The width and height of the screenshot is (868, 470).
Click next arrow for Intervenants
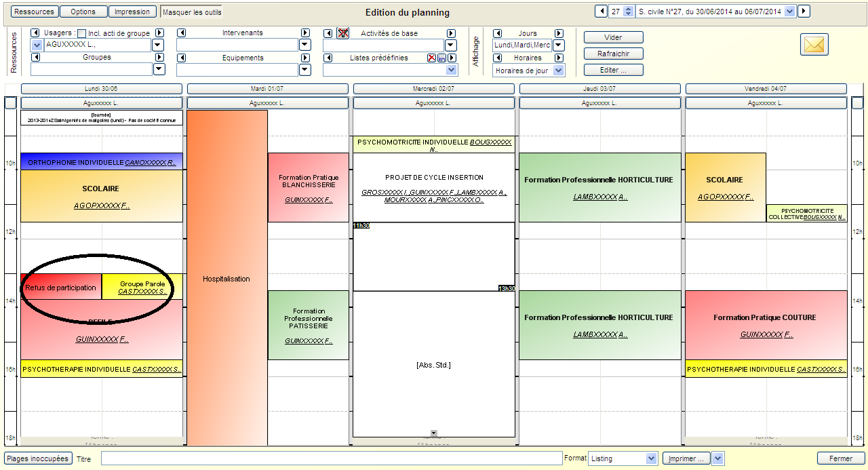click(x=305, y=33)
